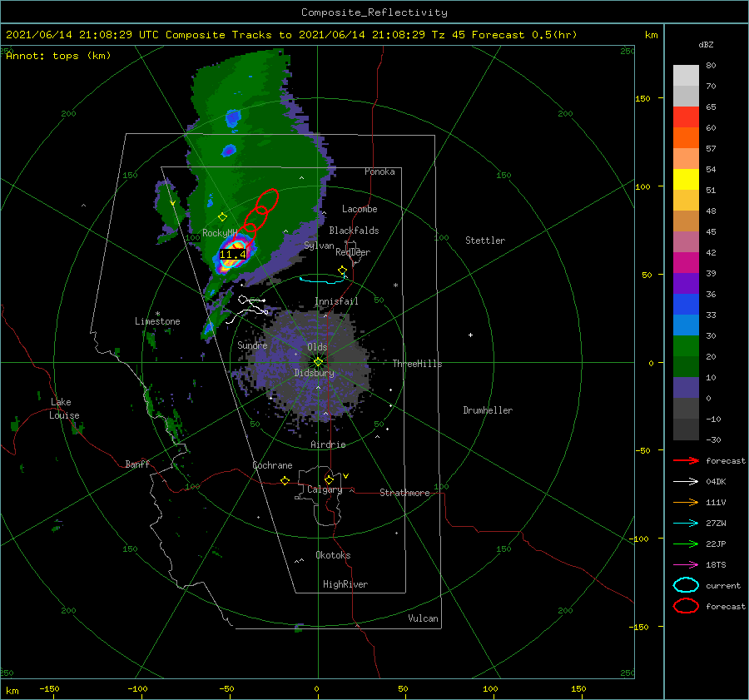749x700 pixels.
Task: Click the Sylvan label
Action: pos(319,246)
